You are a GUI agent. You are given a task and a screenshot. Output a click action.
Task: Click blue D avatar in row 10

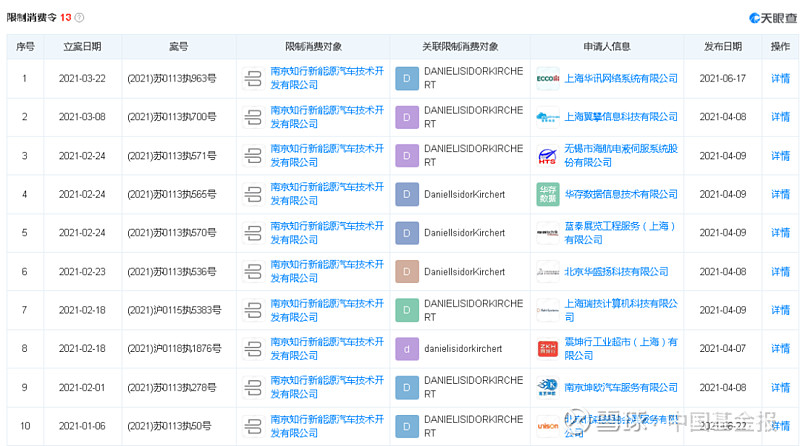407,426
